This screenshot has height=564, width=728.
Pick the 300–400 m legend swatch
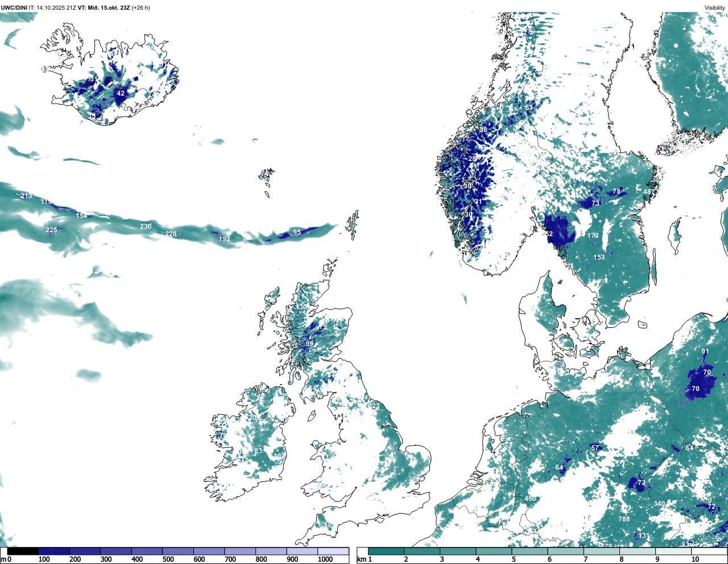[x=116, y=551]
